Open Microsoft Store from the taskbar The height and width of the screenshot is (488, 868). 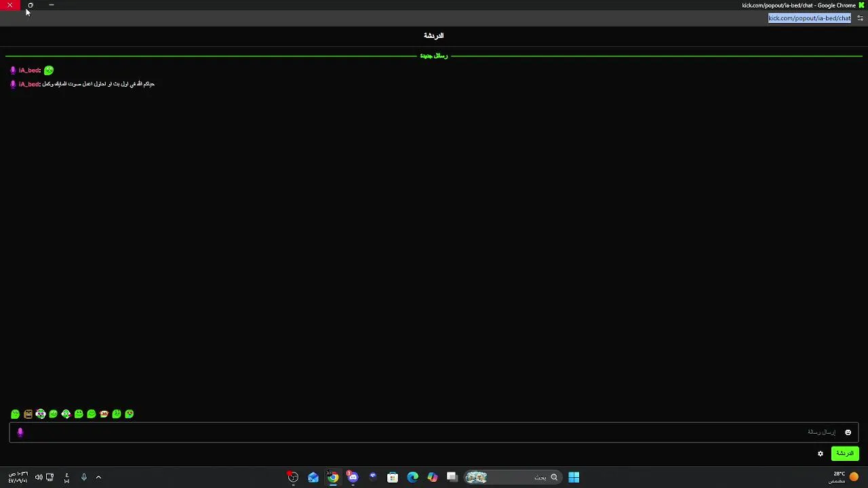click(x=393, y=477)
